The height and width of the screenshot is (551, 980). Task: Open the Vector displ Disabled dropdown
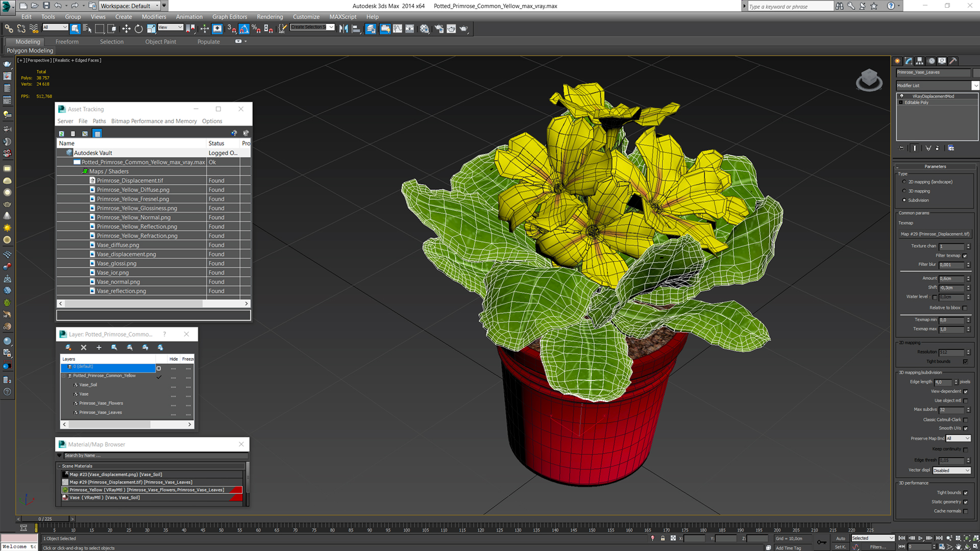pos(951,470)
